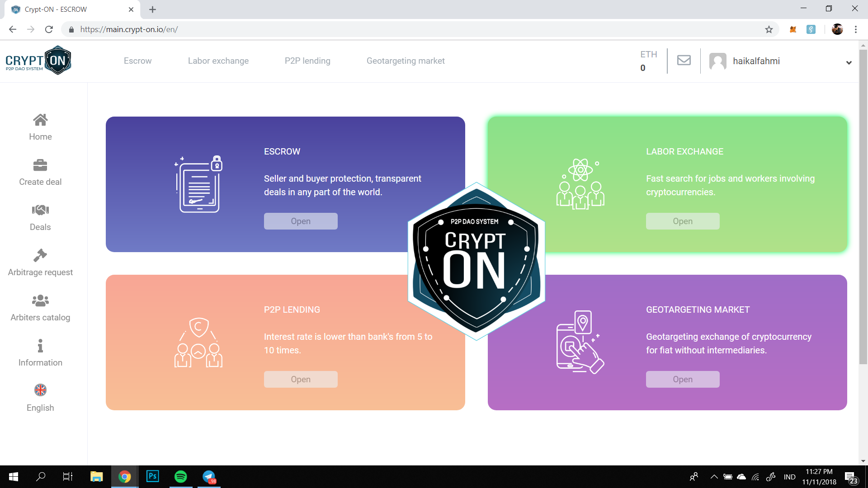Click the user avatar icon
The width and height of the screenshot is (868, 488).
coord(718,61)
